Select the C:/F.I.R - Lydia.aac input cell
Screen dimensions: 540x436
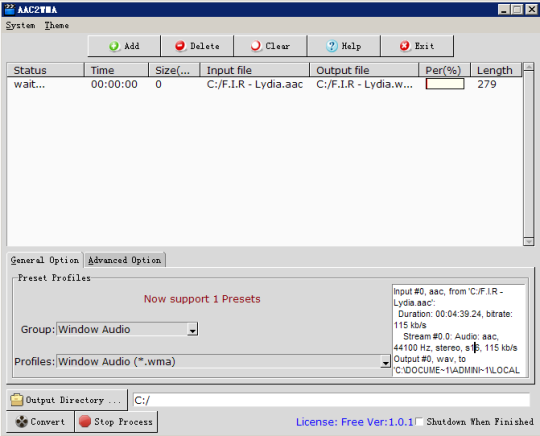(x=255, y=84)
